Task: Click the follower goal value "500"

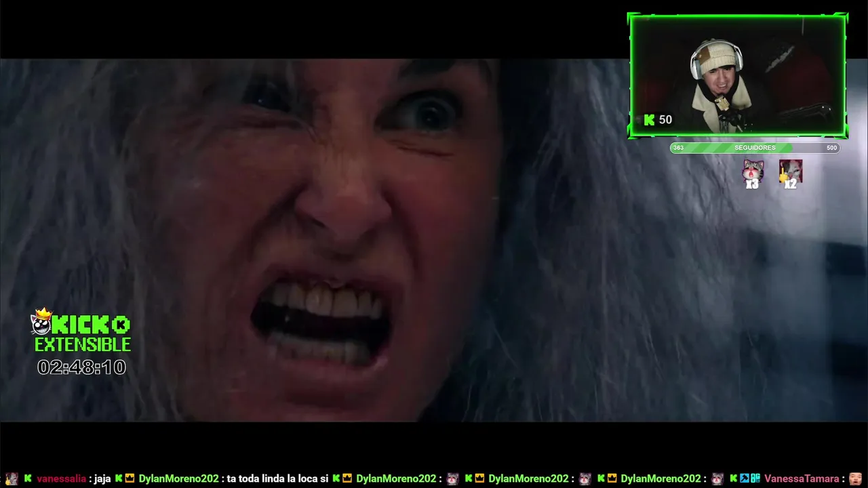Action: (831, 148)
